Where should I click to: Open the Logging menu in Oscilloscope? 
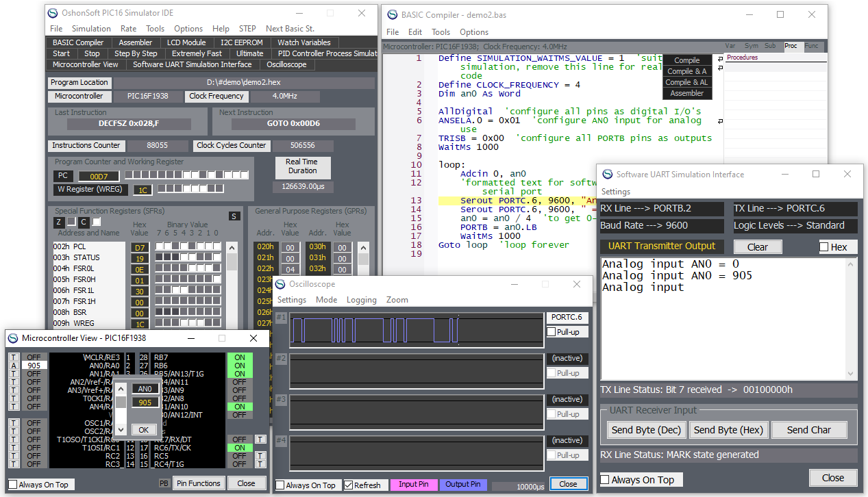click(362, 300)
